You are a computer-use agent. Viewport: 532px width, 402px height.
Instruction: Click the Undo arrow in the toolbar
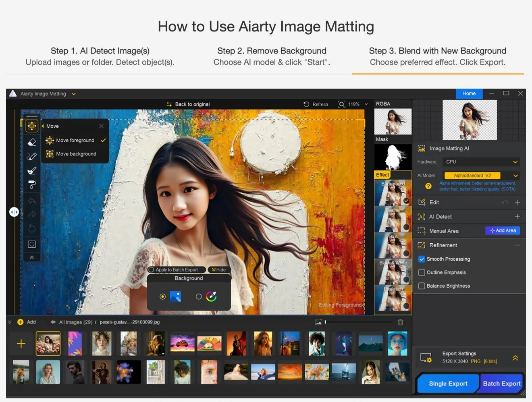(x=32, y=201)
